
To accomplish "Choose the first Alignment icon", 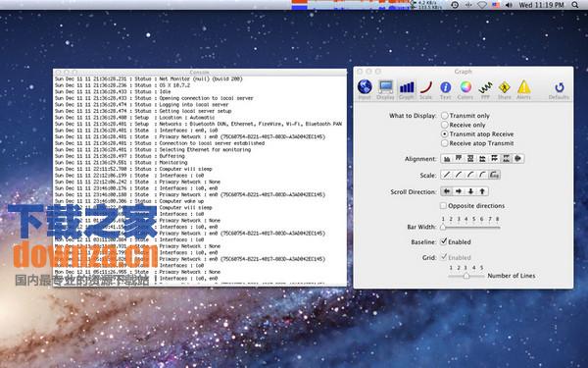I will pyautogui.click(x=447, y=159).
